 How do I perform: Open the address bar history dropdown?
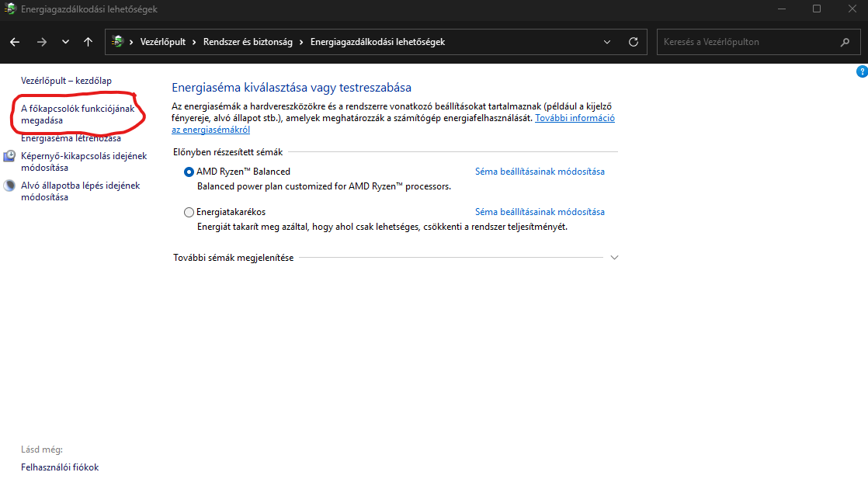point(607,42)
